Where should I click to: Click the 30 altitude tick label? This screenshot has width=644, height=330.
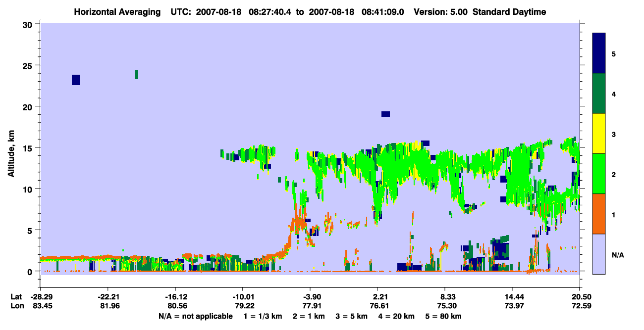[x=29, y=24]
